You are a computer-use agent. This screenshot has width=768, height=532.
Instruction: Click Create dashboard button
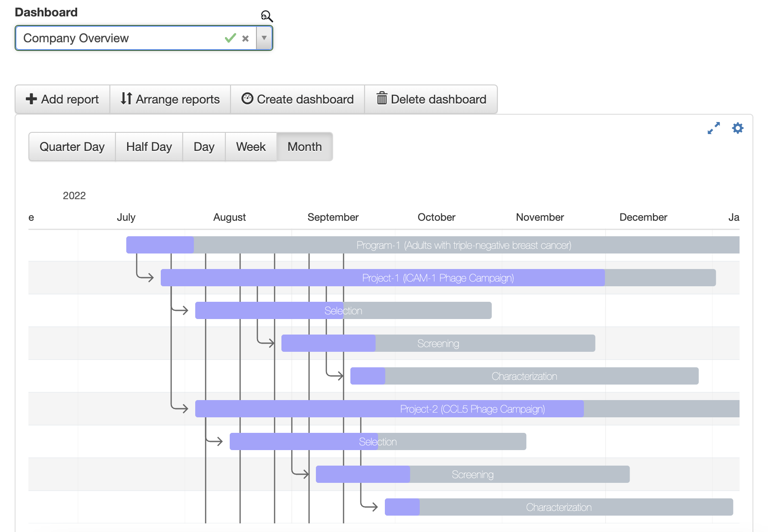[x=297, y=99]
